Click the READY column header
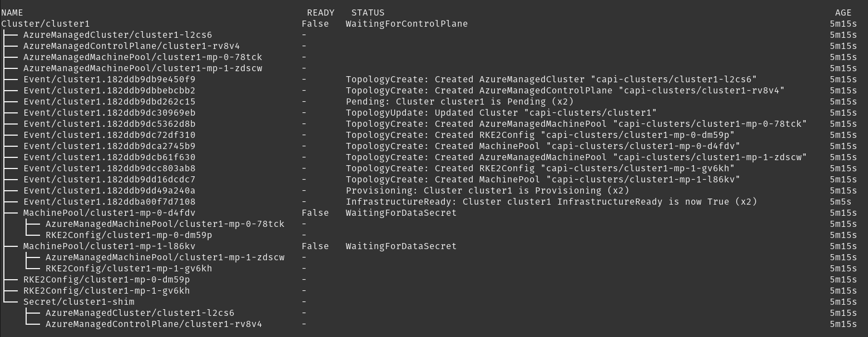Viewport: 868px width, 337px height. coord(321,13)
